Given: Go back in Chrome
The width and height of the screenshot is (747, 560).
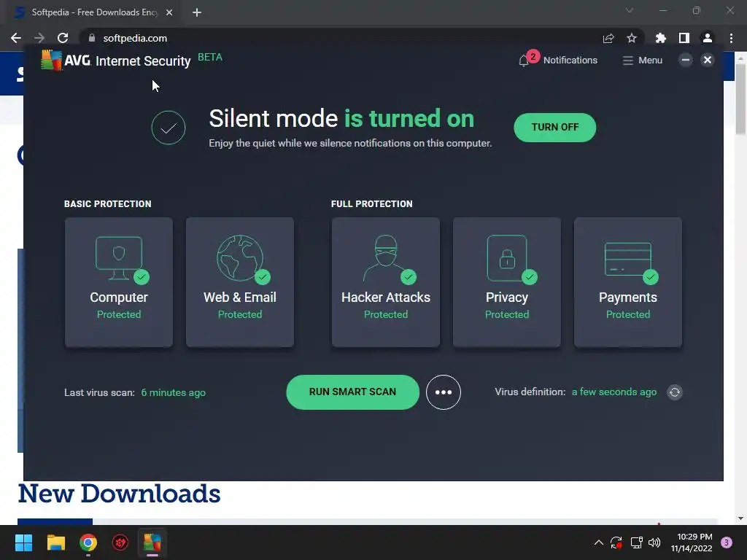Looking at the screenshot, I should (16, 38).
